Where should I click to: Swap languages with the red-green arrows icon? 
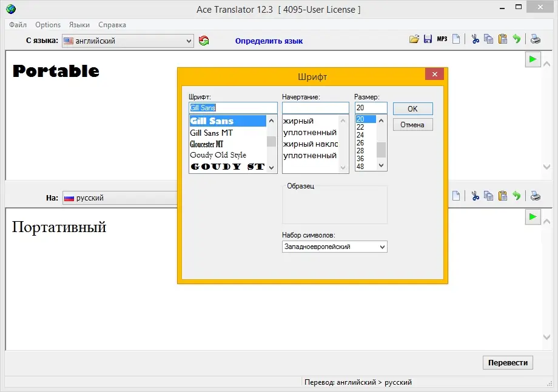point(204,41)
